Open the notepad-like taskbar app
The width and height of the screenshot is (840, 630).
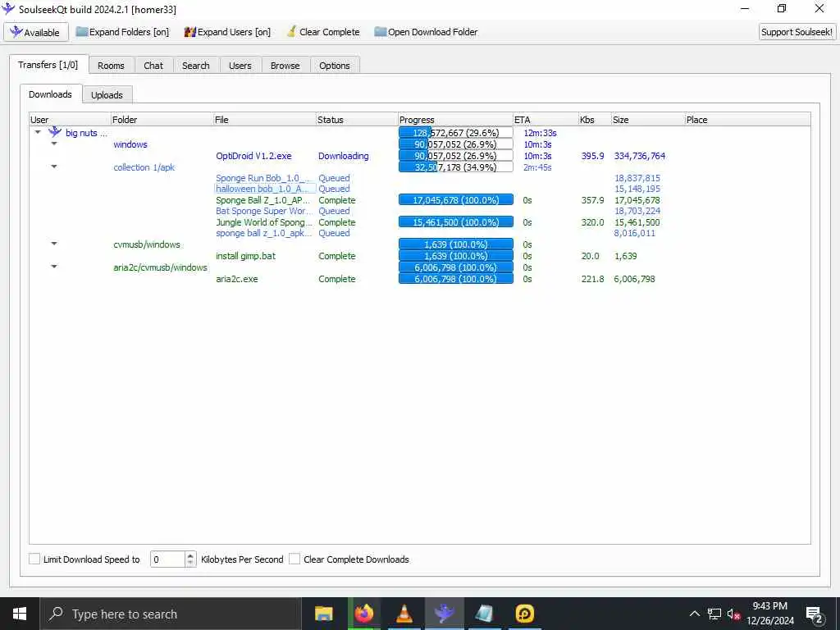coord(484,614)
